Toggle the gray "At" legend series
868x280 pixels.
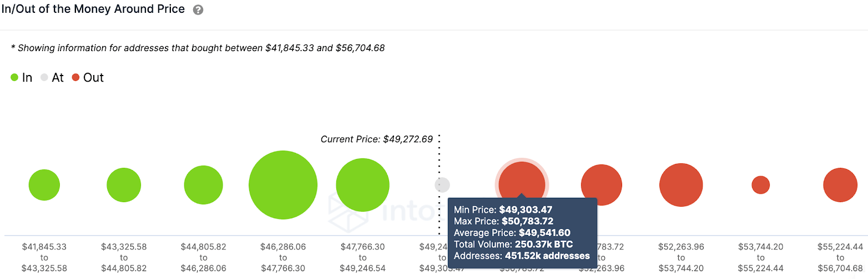(x=52, y=78)
